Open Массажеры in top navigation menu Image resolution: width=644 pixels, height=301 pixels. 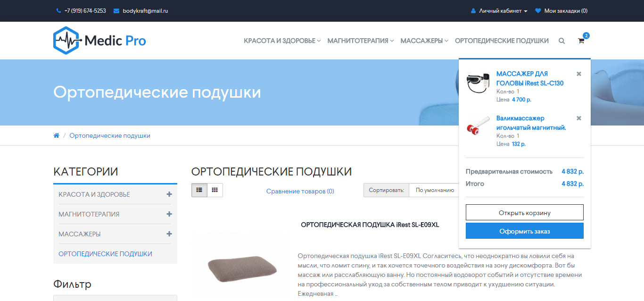(424, 41)
